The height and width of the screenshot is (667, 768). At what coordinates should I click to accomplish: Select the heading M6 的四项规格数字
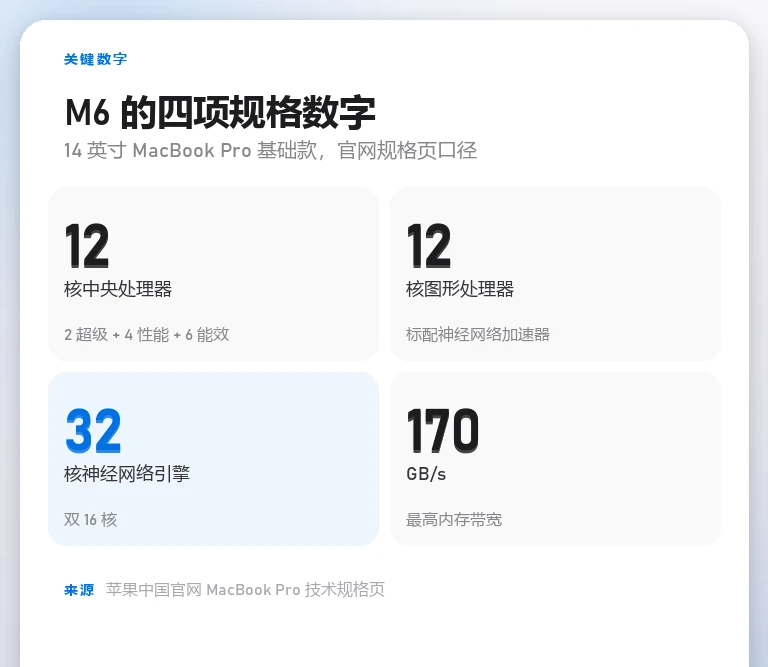[220, 113]
